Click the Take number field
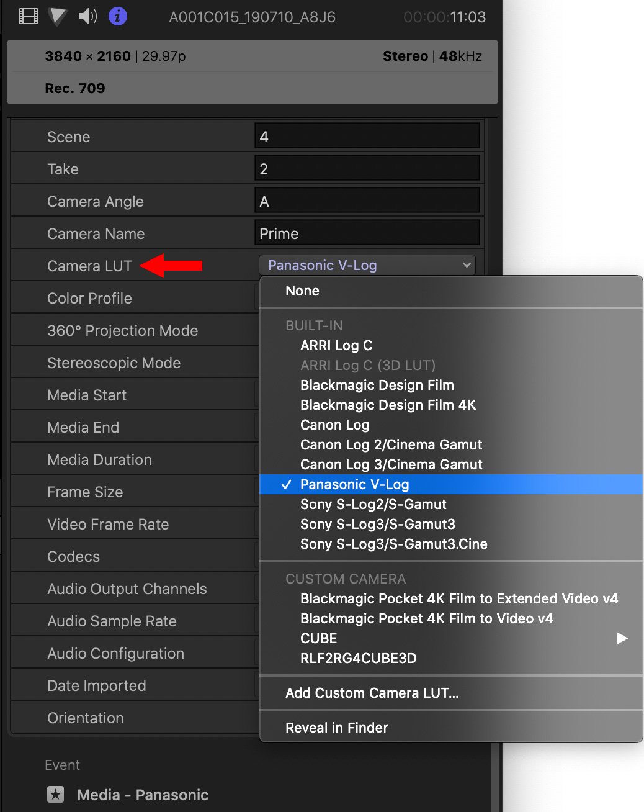The width and height of the screenshot is (644, 812). coord(367,169)
